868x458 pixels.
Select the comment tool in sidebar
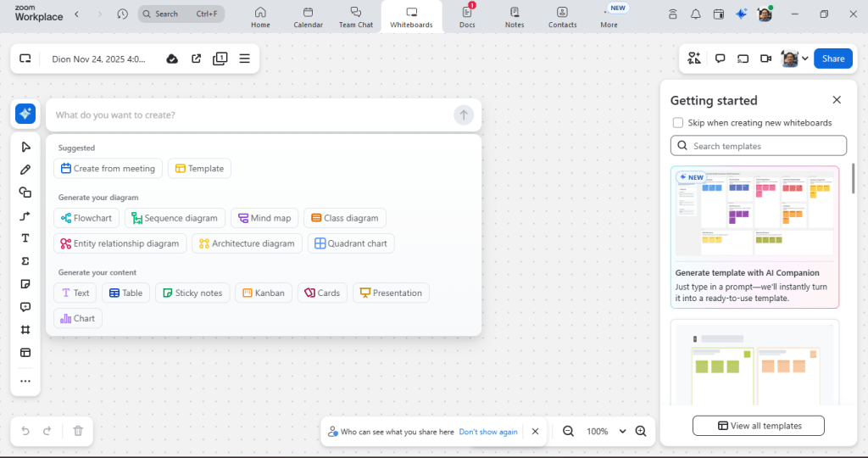point(25,307)
